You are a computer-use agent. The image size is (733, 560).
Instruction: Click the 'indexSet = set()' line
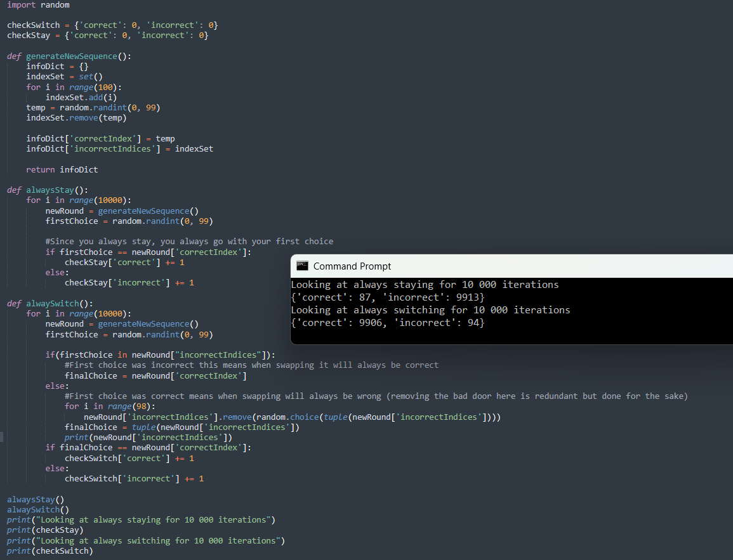click(65, 77)
